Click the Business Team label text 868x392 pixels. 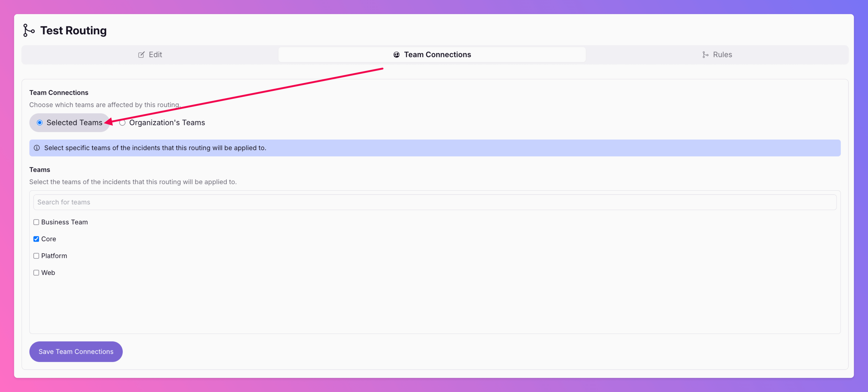pyautogui.click(x=64, y=222)
